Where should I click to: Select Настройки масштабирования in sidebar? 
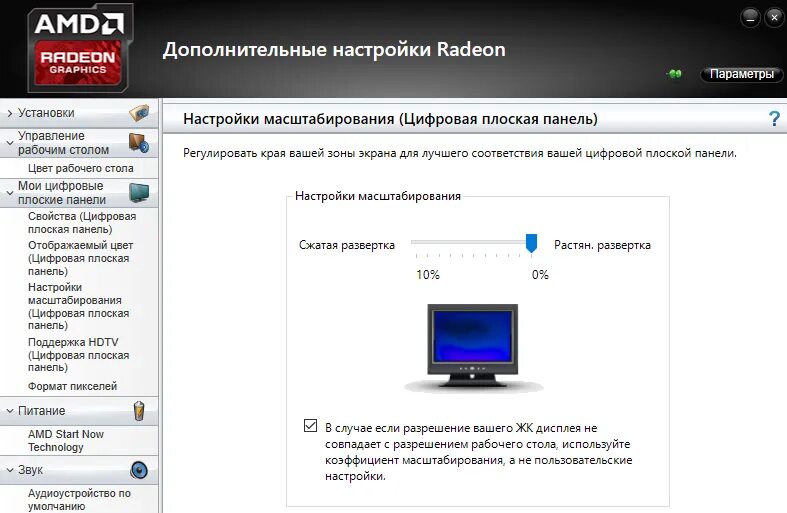78,306
